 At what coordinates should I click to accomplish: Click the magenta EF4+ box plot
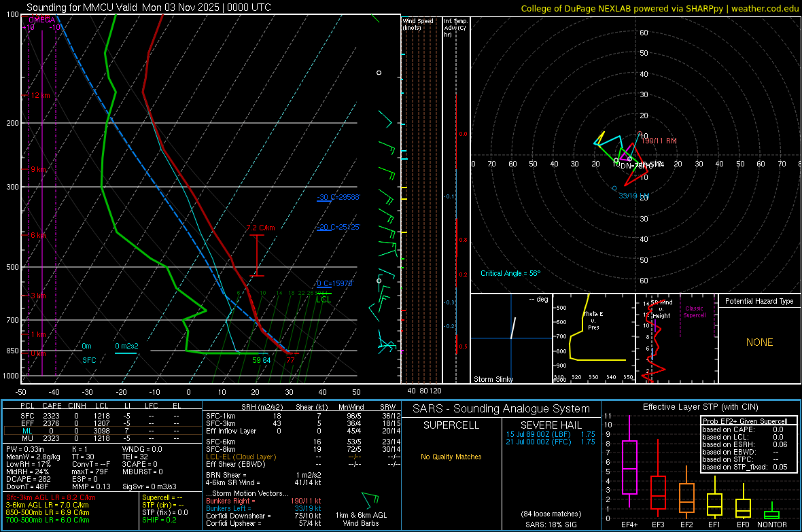pos(629,467)
